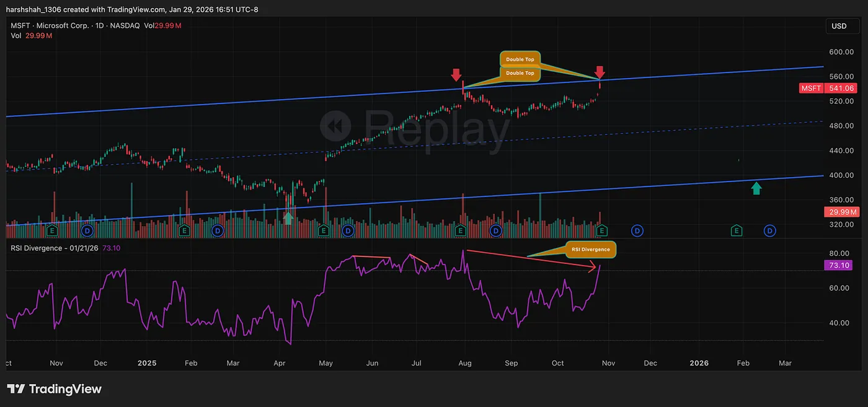Click the 2025 label on time axis

(147, 363)
